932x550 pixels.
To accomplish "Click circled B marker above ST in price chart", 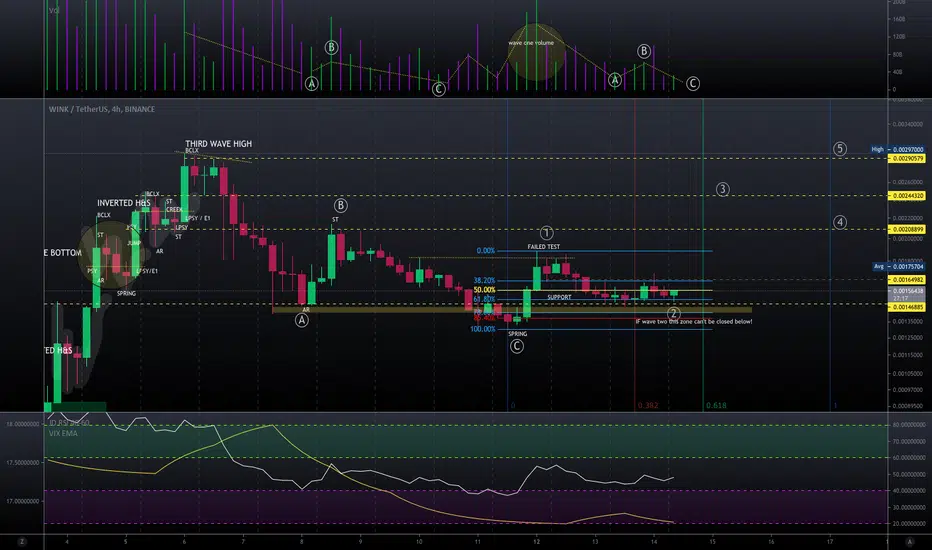I will [340, 206].
